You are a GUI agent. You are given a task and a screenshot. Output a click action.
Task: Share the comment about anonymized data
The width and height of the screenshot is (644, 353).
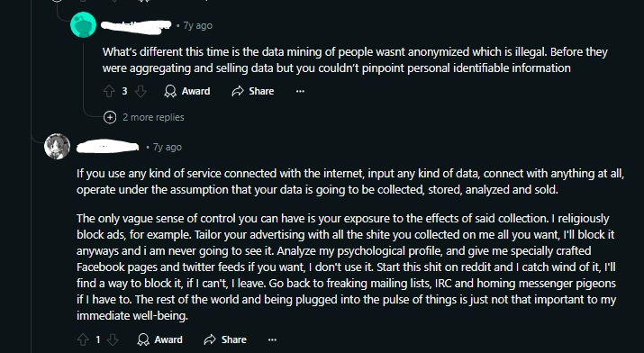(252, 91)
